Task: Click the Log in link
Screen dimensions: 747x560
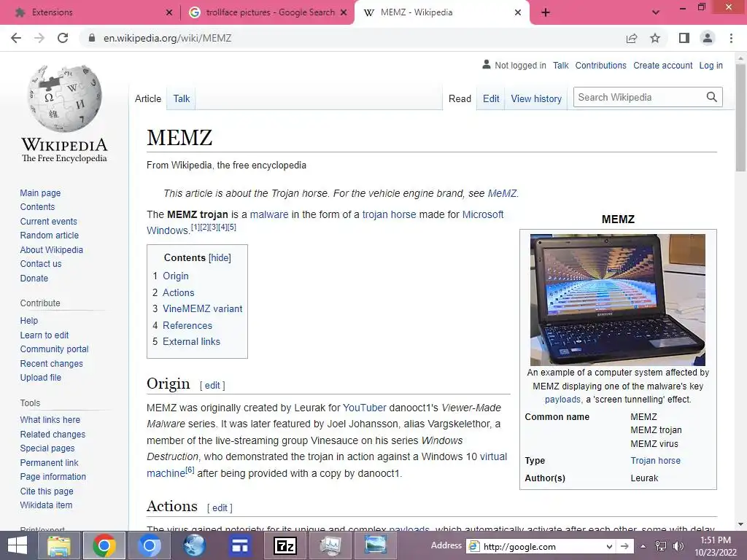Action: [x=711, y=65]
